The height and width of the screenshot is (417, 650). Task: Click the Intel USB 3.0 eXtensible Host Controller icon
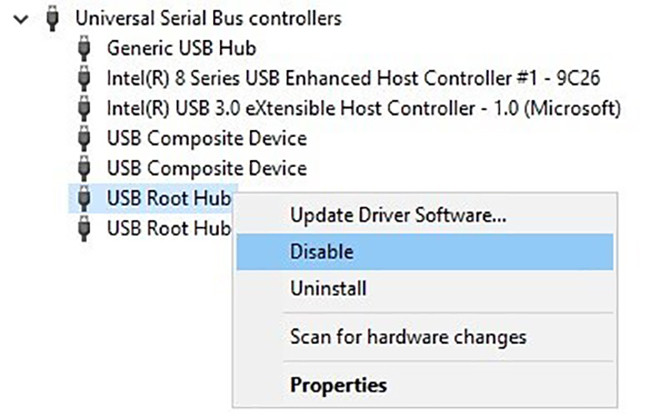point(85,108)
